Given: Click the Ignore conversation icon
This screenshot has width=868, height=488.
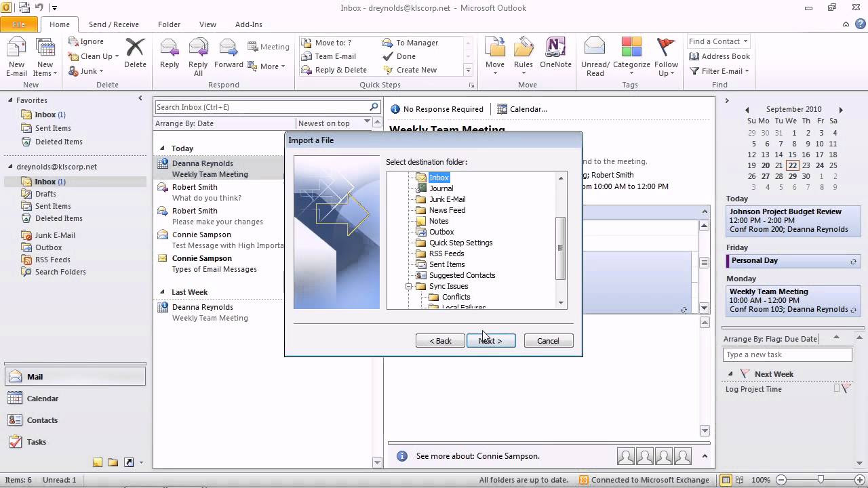Looking at the screenshot, I should point(73,41).
